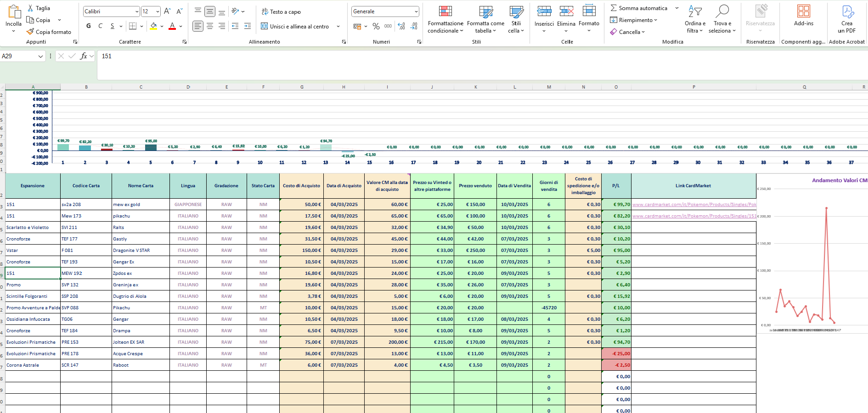Increase font size with A^ icon
Screen dimensions: 868x413
(x=167, y=11)
